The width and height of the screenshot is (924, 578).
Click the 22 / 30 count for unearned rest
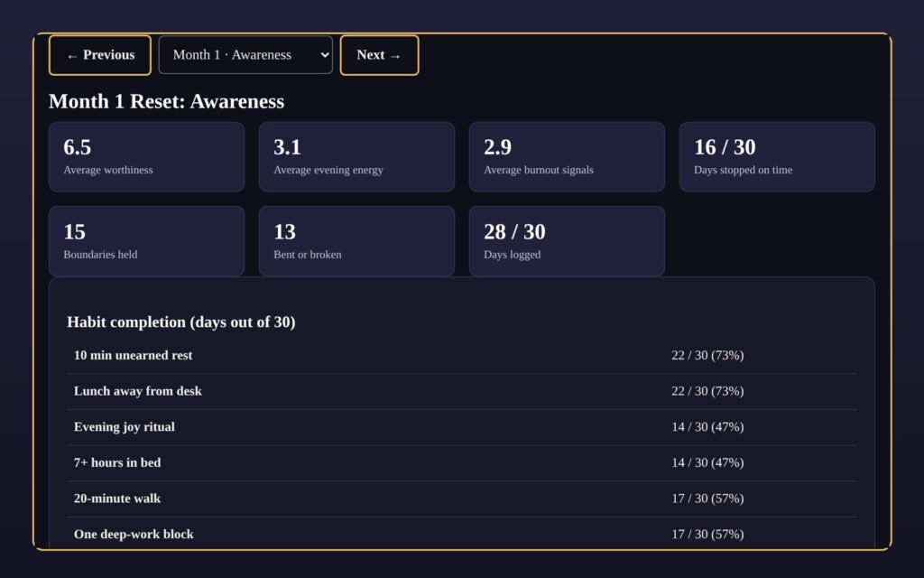[x=707, y=355]
